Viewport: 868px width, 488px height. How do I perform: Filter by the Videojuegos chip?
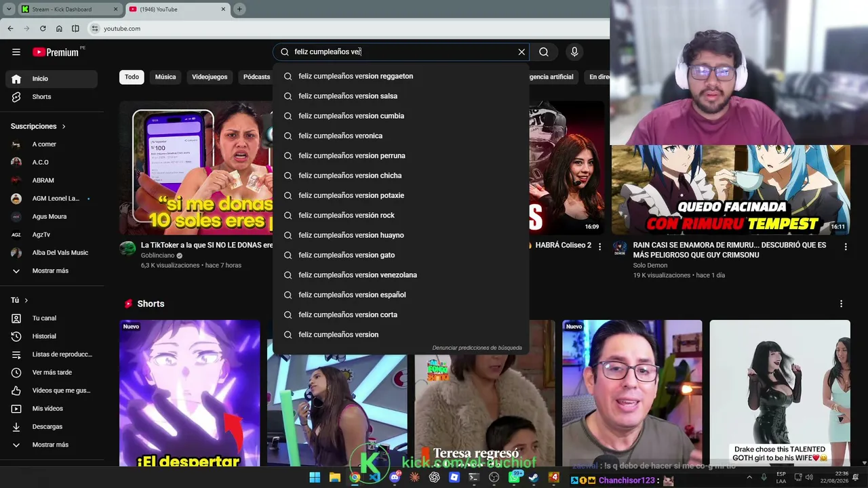[210, 77]
